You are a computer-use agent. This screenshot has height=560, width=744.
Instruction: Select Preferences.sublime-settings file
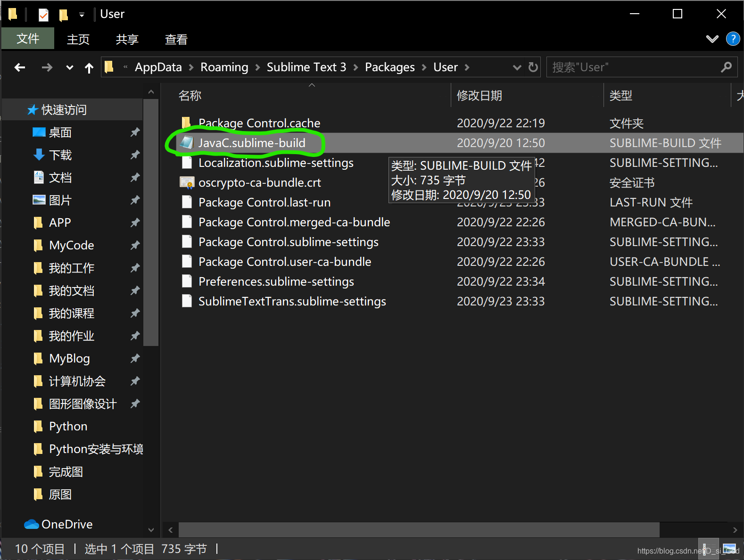[x=276, y=281]
